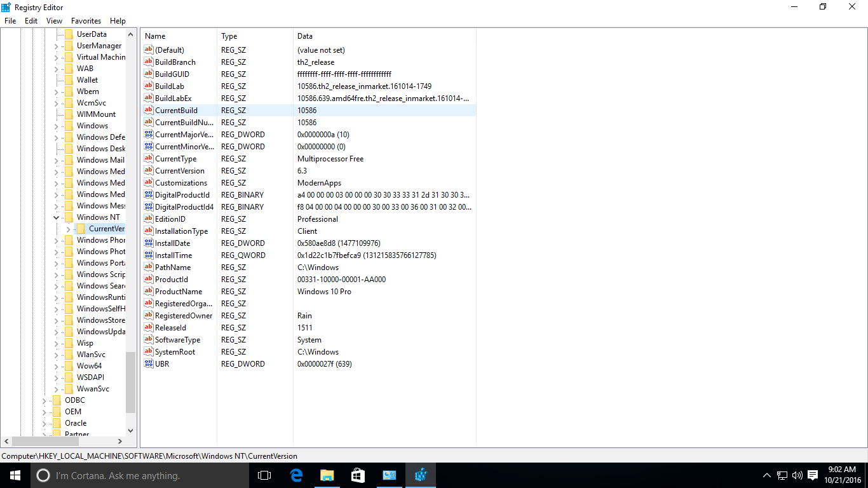Image resolution: width=868 pixels, height=488 pixels.
Task: Click the string icon of BuildBranch value
Action: (149, 62)
